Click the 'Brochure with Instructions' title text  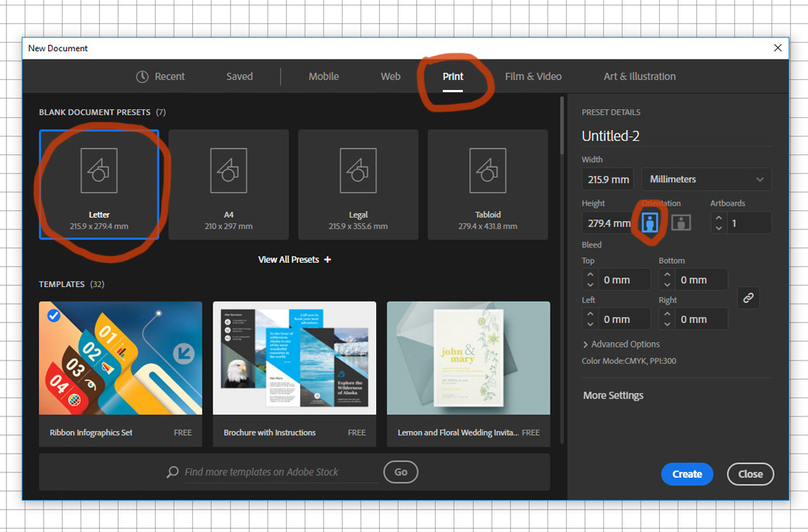[270, 433]
